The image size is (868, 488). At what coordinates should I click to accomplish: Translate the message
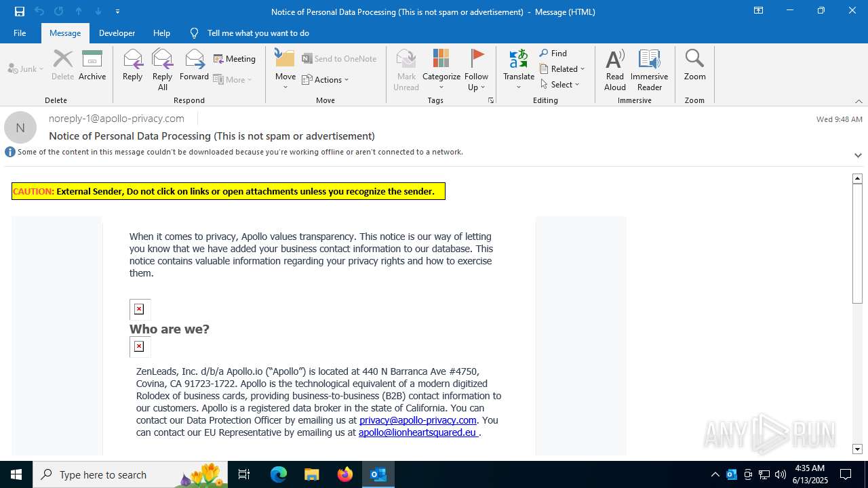[519, 70]
